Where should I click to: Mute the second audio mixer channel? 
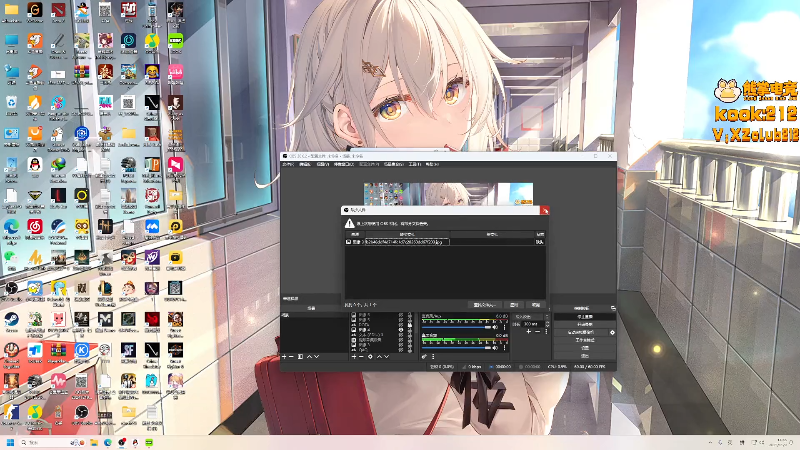(495, 347)
